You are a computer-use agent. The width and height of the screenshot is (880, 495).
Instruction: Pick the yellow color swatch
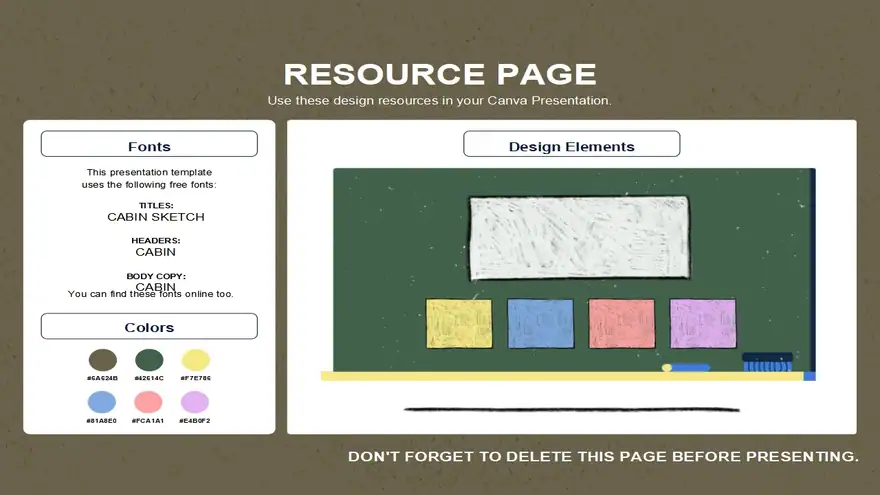coord(195,360)
